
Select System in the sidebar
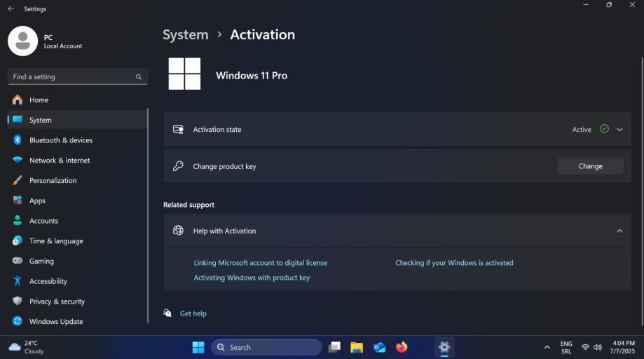tap(78, 120)
